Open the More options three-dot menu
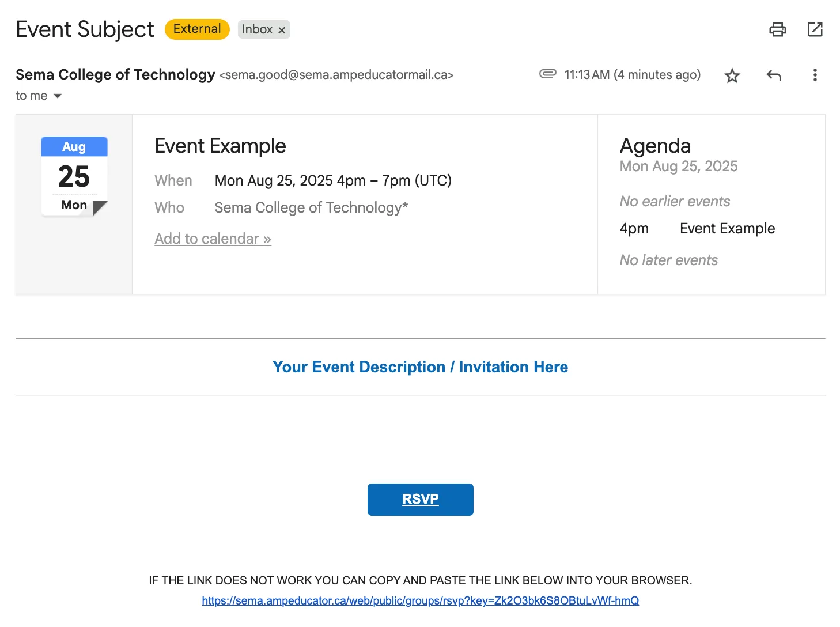Screen dimensions: 840x627 815,75
